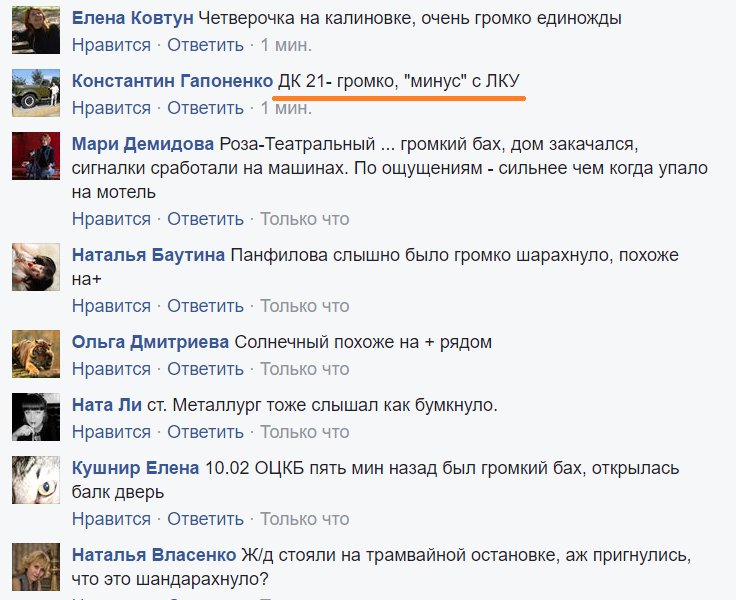Visit Константин Гапоненко's profile via name
Screen dimensions: 736x600
tap(172, 81)
